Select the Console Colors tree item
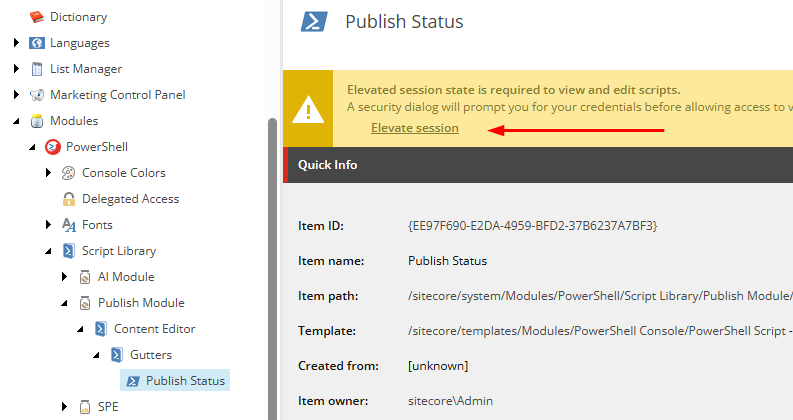This screenshot has width=793, height=420. tap(123, 173)
